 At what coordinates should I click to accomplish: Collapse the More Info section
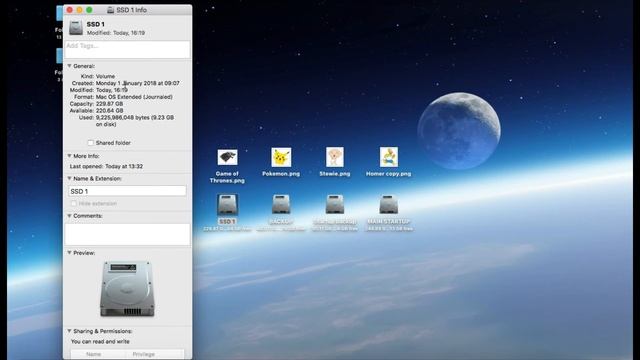coord(69,156)
